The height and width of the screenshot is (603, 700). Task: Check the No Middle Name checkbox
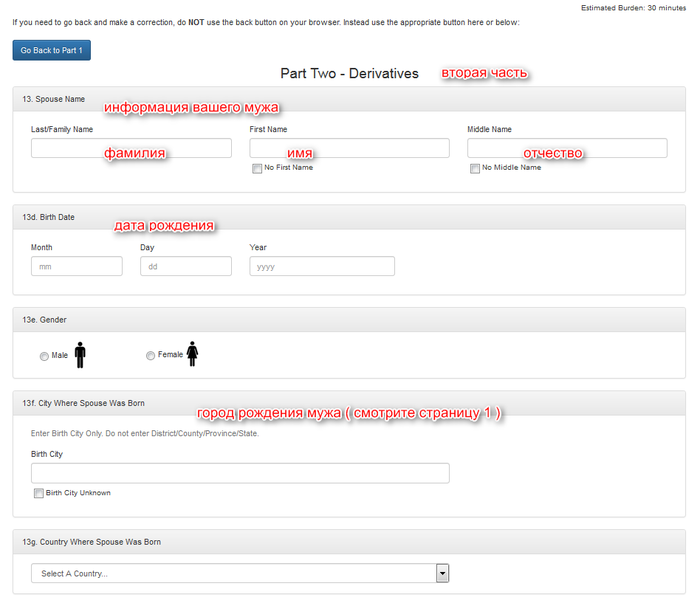tap(475, 168)
